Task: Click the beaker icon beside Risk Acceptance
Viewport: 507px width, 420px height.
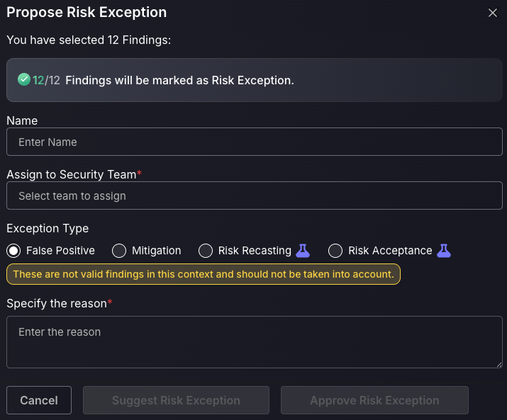Action: pyautogui.click(x=444, y=251)
